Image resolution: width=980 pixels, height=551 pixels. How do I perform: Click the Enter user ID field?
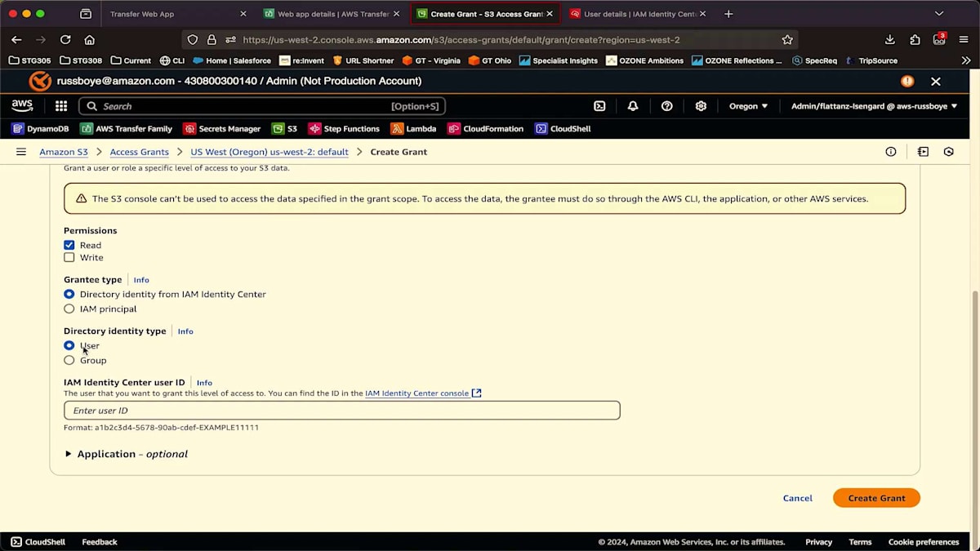[x=342, y=411]
